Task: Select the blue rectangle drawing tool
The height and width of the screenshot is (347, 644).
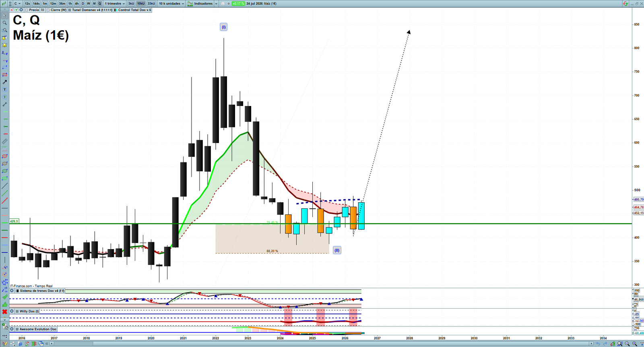Action: tap(4, 67)
